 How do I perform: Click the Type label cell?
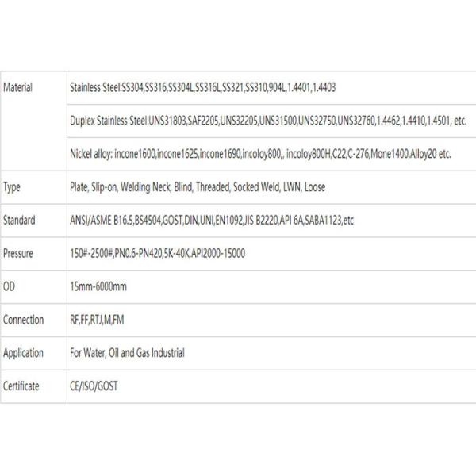(33, 187)
